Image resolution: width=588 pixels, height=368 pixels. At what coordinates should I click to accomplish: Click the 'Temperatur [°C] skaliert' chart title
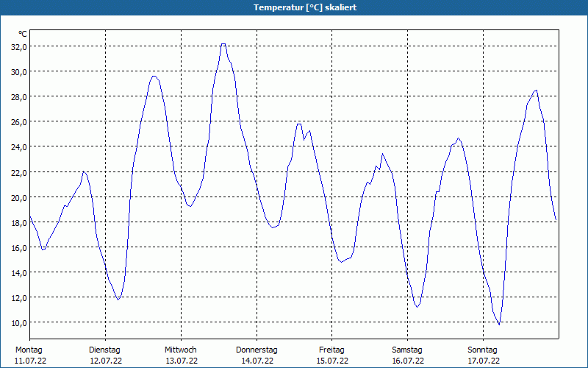coord(294,7)
